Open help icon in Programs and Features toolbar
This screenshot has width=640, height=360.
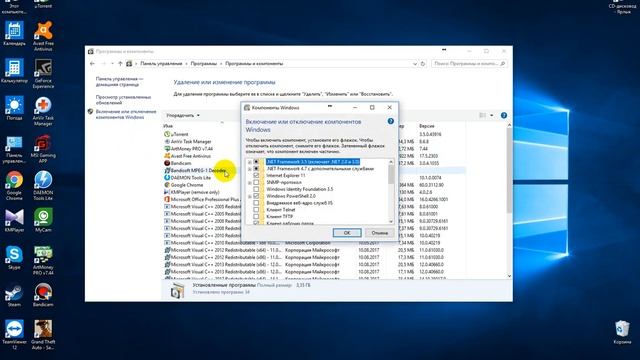coord(504,116)
